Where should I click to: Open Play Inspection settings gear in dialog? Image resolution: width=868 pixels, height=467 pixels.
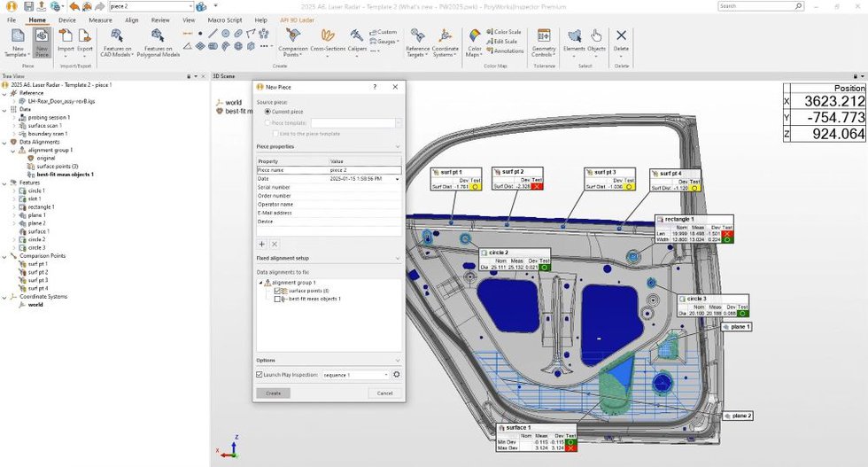pyautogui.click(x=397, y=375)
